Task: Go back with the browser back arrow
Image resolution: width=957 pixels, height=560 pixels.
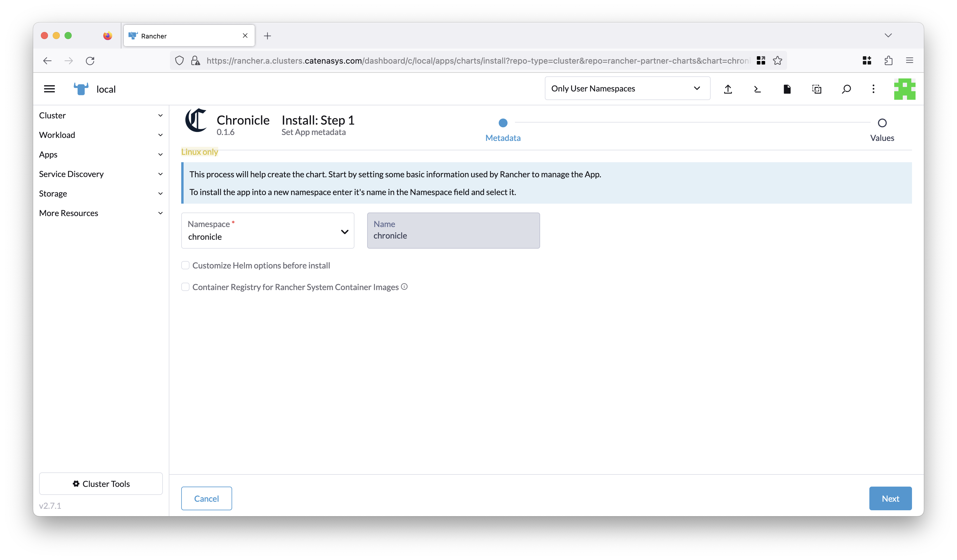Action: coord(47,61)
